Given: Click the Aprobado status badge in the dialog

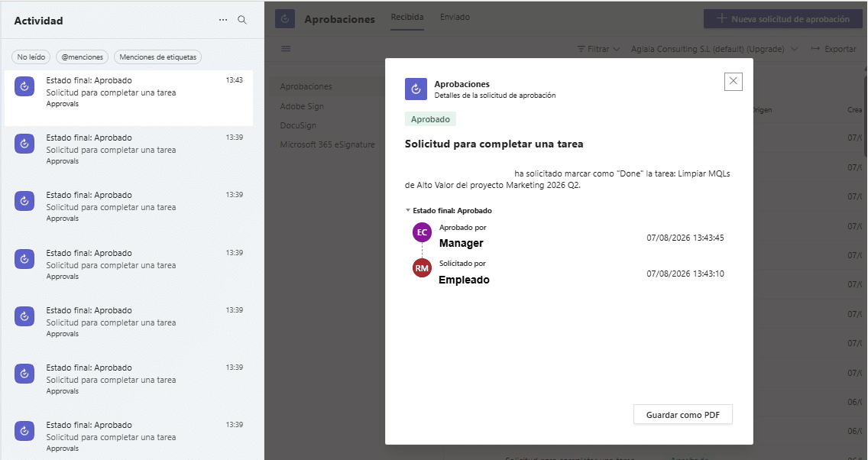Looking at the screenshot, I should click(x=430, y=119).
